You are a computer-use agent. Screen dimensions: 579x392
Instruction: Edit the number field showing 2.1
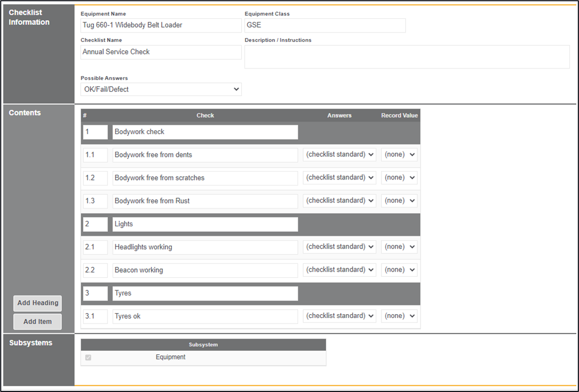point(95,247)
